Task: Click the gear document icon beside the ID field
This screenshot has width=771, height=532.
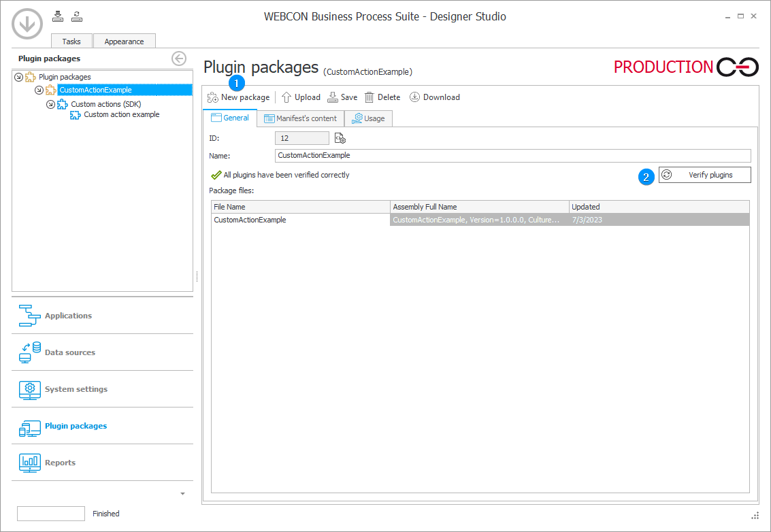Action: click(x=340, y=138)
